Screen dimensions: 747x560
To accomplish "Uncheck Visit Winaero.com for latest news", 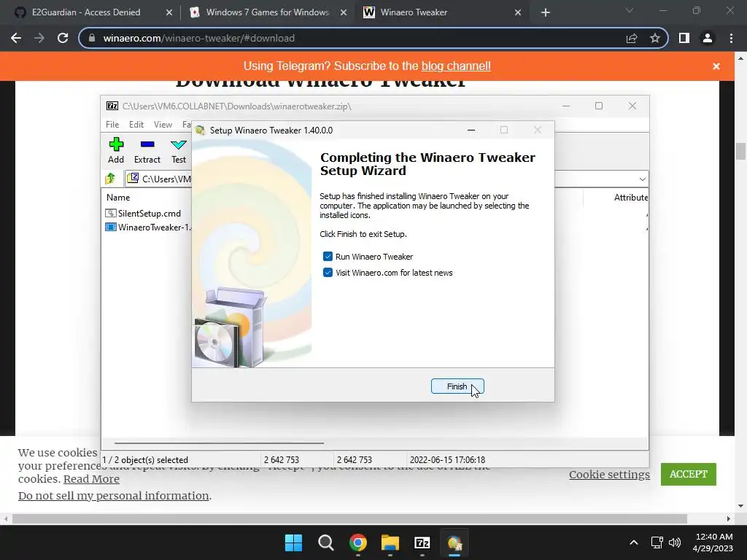I will click(x=328, y=273).
